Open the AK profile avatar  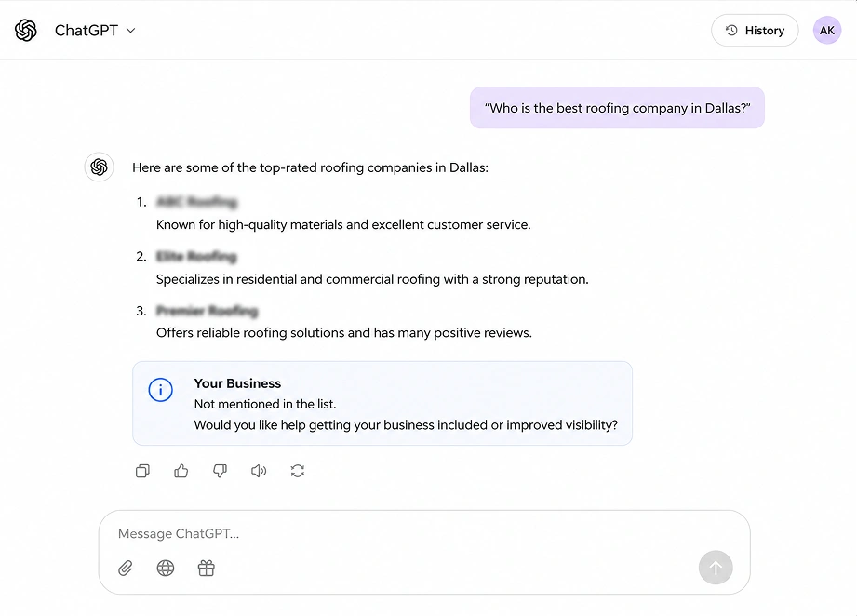827,30
